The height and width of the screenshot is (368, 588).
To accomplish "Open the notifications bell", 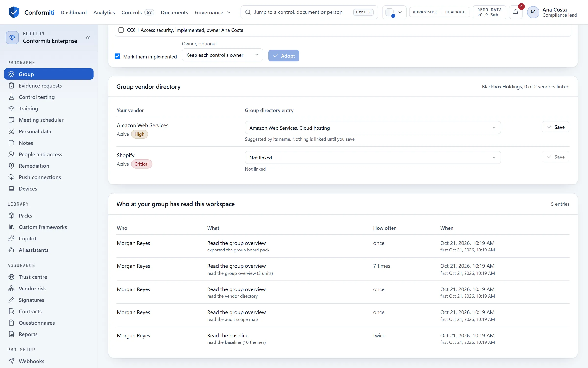I will (515, 12).
